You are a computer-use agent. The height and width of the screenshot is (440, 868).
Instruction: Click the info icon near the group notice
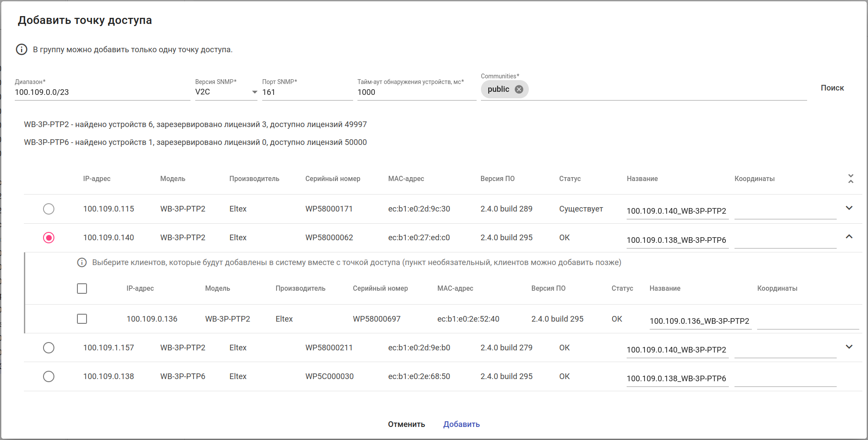point(22,50)
